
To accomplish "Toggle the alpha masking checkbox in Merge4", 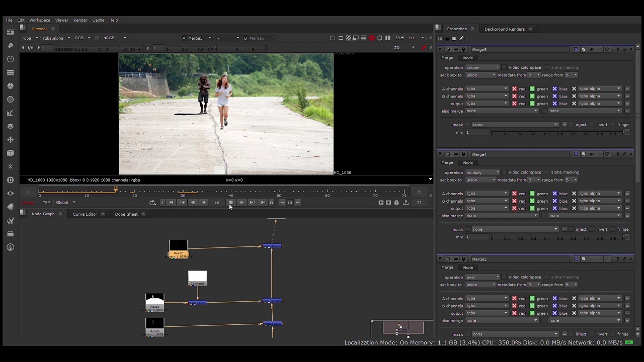I will coord(547,172).
